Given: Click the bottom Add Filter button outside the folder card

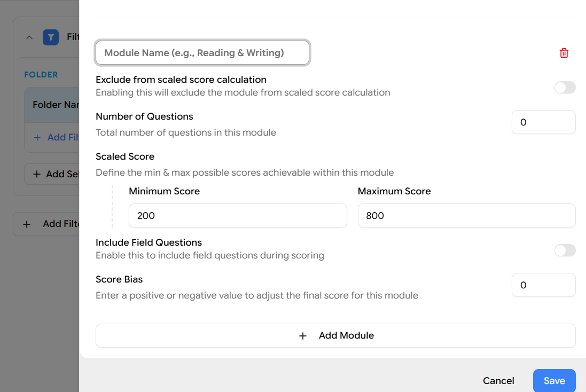Looking at the screenshot, I should coord(51,224).
